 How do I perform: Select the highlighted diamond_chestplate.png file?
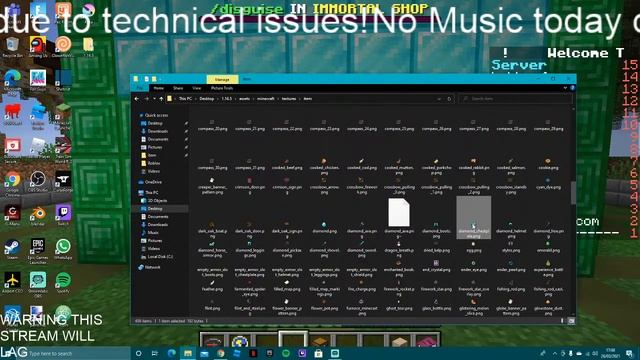tap(473, 218)
